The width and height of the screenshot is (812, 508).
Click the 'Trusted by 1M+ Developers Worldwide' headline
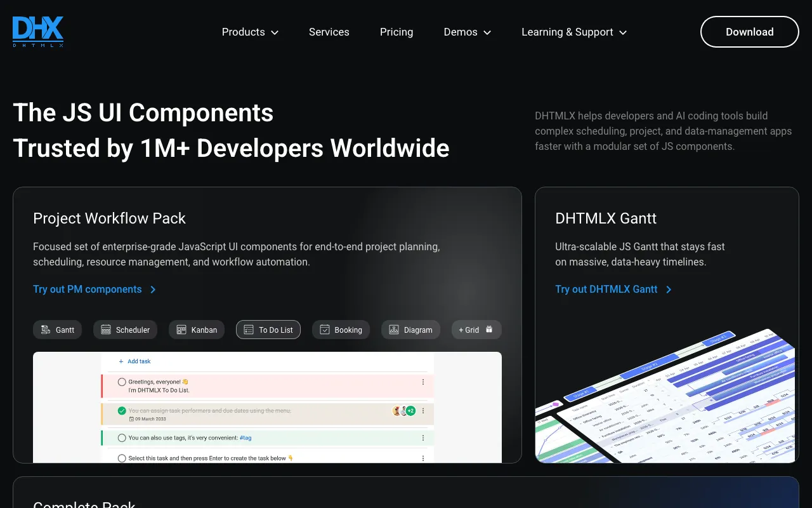pyautogui.click(x=231, y=148)
